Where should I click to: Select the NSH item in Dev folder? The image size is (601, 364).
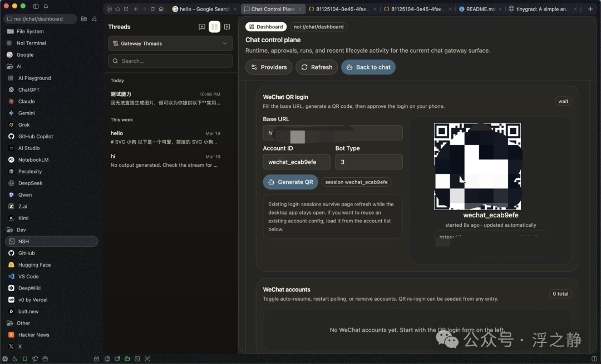coord(51,242)
